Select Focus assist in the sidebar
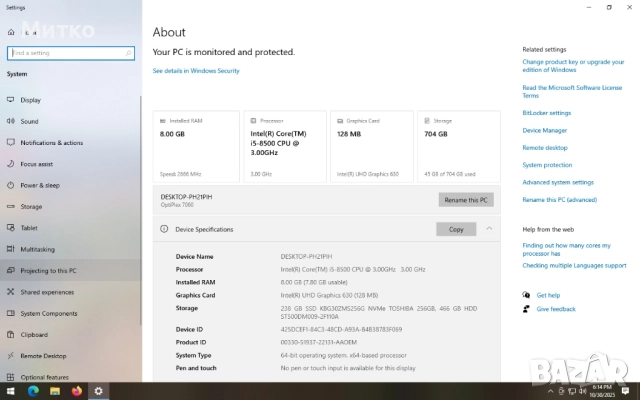 coord(36,164)
